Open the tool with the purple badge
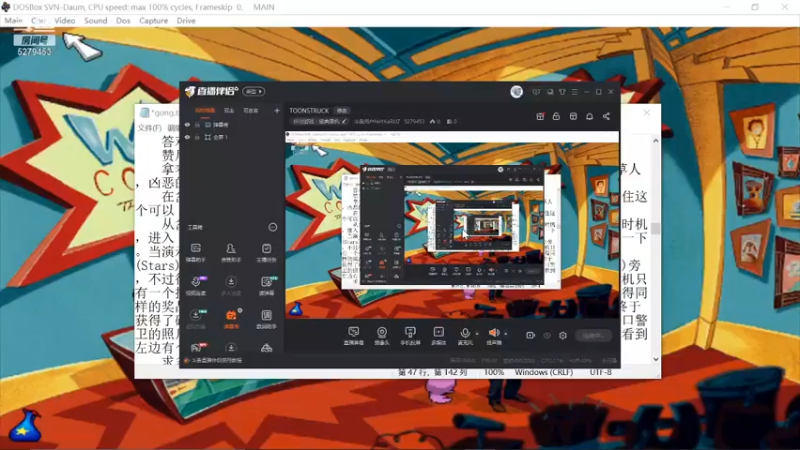800x450 pixels. click(196, 285)
